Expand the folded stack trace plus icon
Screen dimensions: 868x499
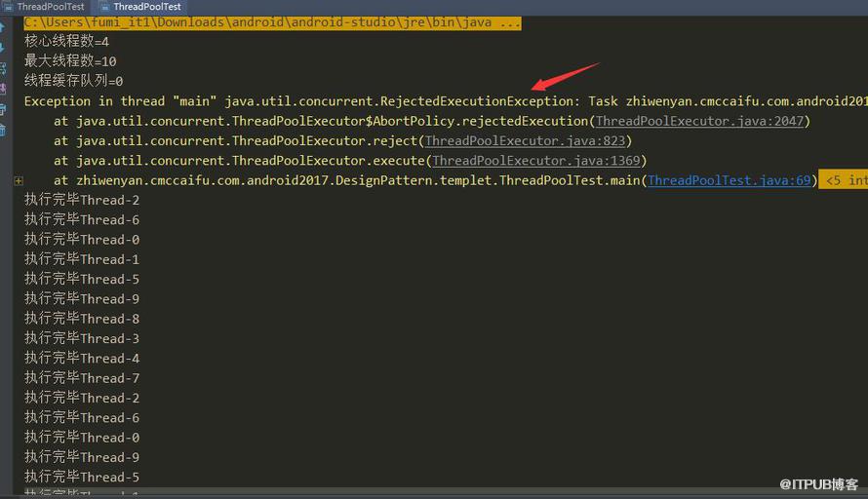click(x=19, y=180)
